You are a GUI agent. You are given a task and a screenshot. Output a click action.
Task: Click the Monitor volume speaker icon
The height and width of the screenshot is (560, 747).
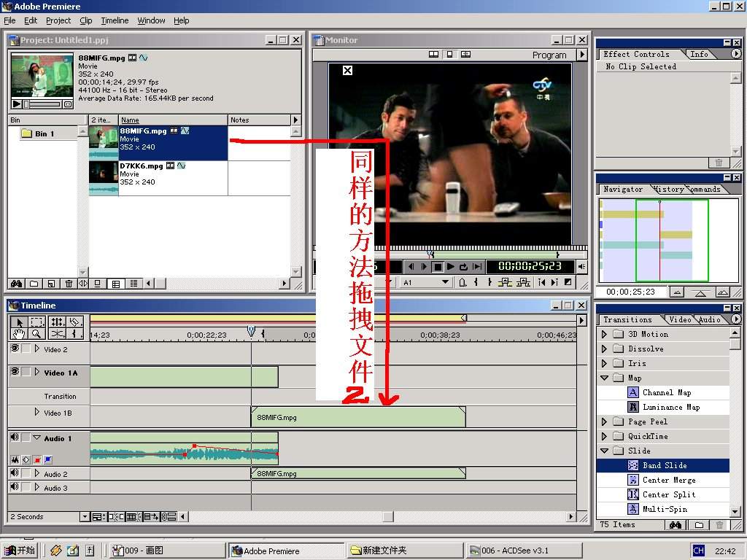tap(581, 267)
